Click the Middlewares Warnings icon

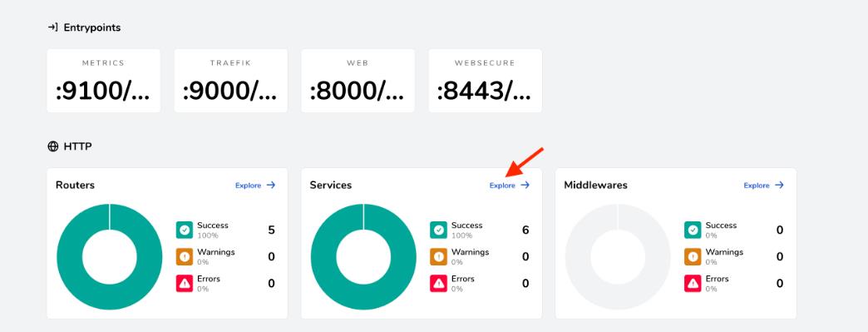click(x=693, y=256)
